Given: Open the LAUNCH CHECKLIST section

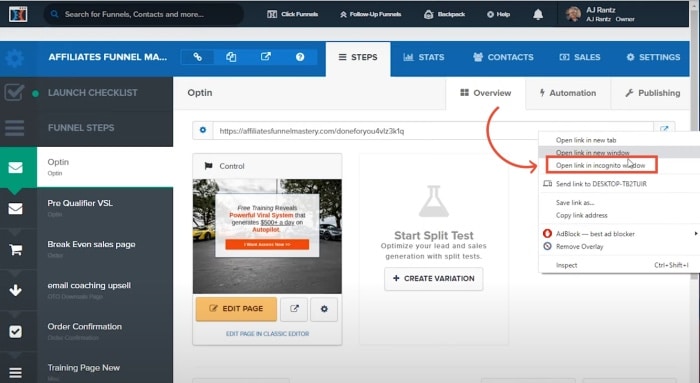Looking at the screenshot, I should point(93,93).
